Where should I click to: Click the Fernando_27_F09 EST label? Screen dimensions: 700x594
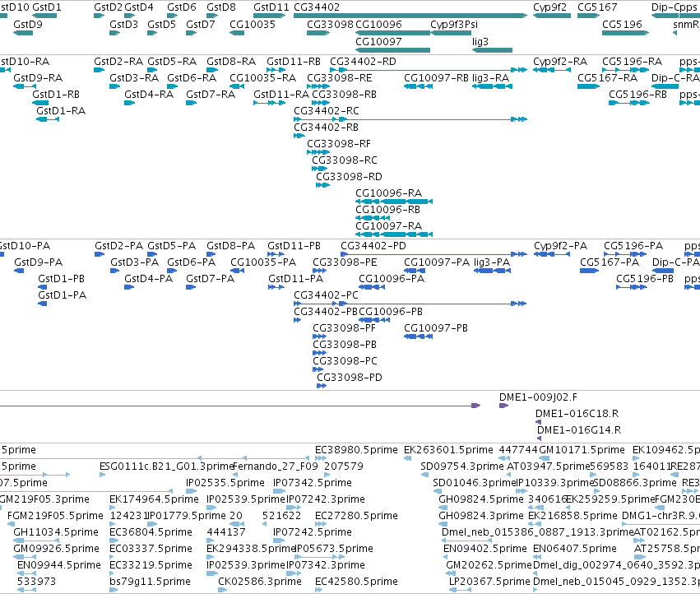pos(276,466)
